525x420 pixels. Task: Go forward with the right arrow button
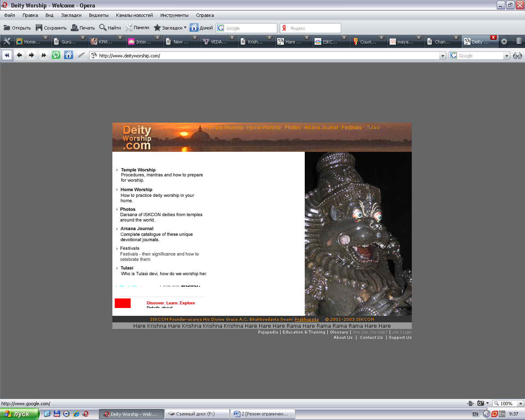coord(32,55)
